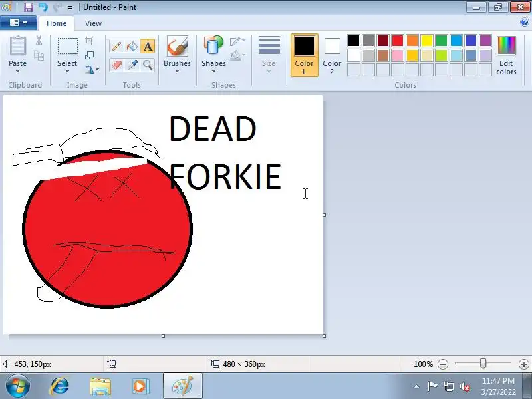Select the Eraser tool
The width and height of the screenshot is (532, 399).
116,65
